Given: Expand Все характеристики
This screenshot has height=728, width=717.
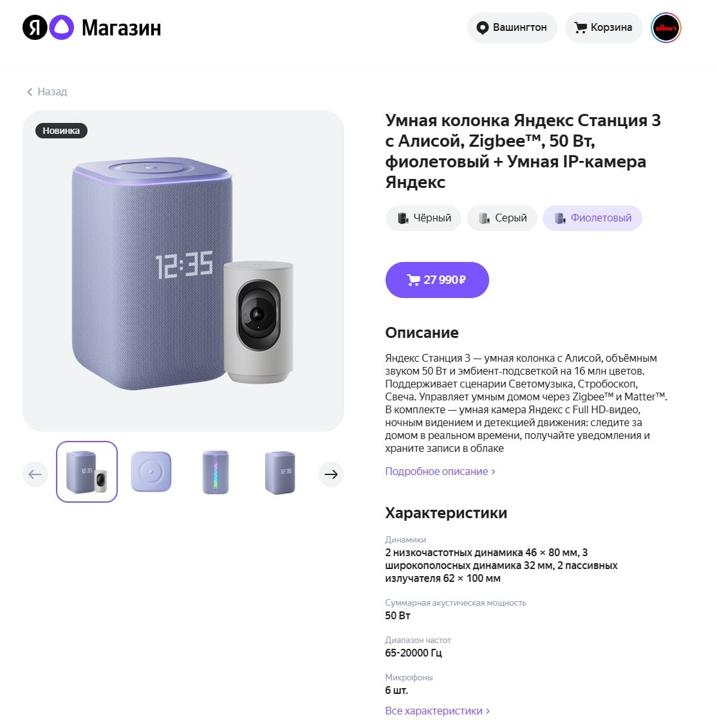Looking at the screenshot, I should coord(437,711).
